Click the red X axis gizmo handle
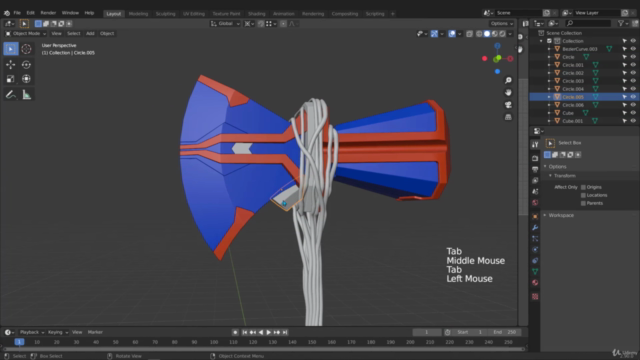The height and width of the screenshot is (360, 640). pyautogui.click(x=510, y=59)
